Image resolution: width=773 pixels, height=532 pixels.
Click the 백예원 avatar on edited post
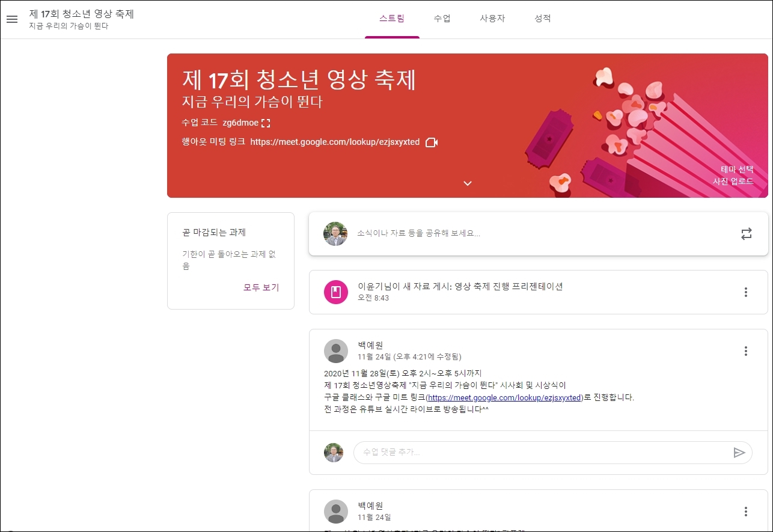[x=336, y=351]
